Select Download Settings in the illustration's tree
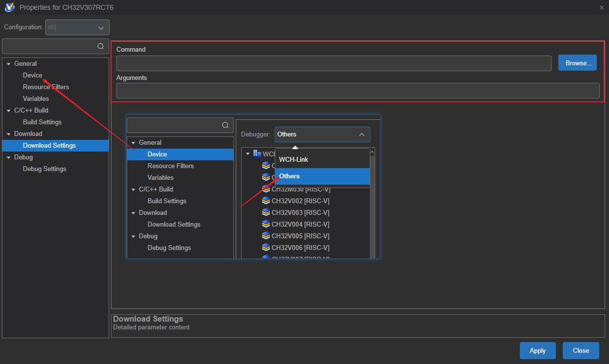Viewport: 609px width, 364px height. [174, 224]
